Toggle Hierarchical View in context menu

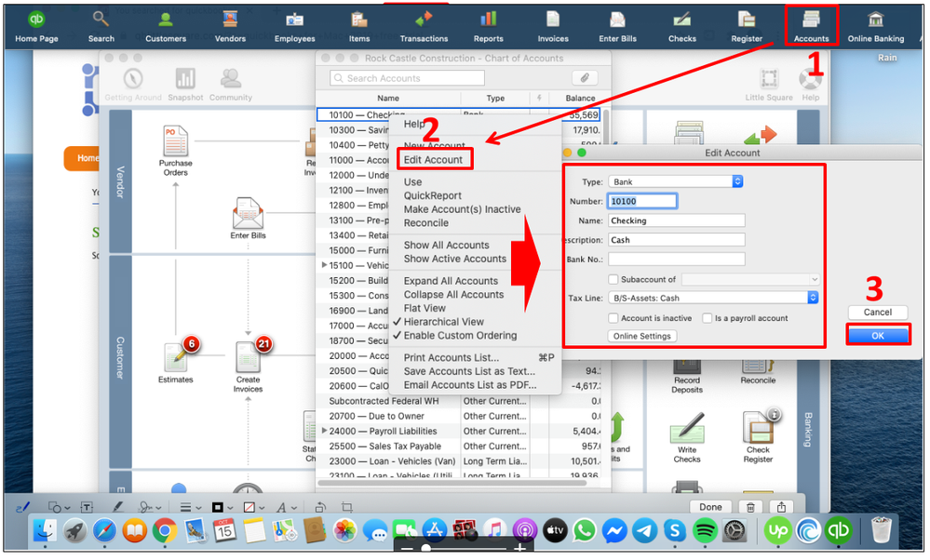point(444,322)
